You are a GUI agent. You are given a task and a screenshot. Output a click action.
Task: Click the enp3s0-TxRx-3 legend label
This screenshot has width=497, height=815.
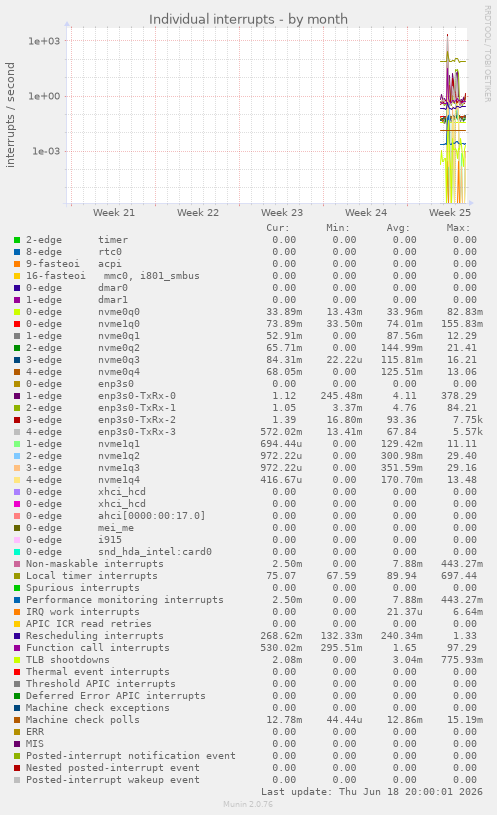137,432
